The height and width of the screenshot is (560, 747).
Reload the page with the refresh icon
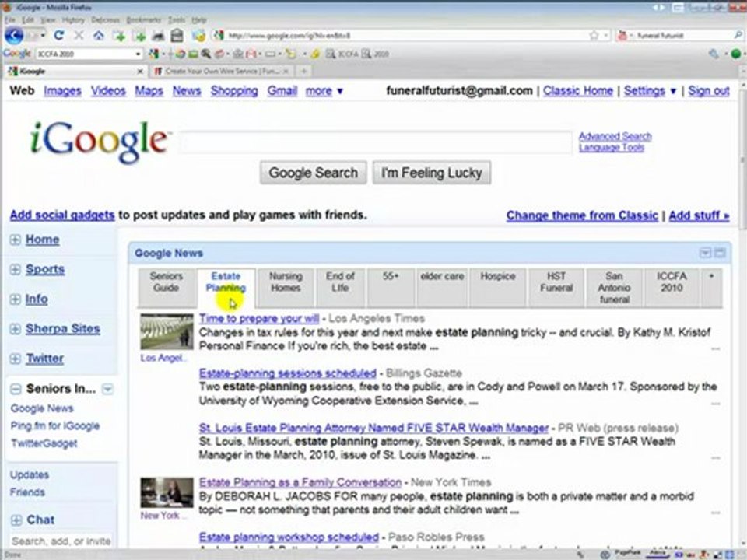click(x=59, y=35)
